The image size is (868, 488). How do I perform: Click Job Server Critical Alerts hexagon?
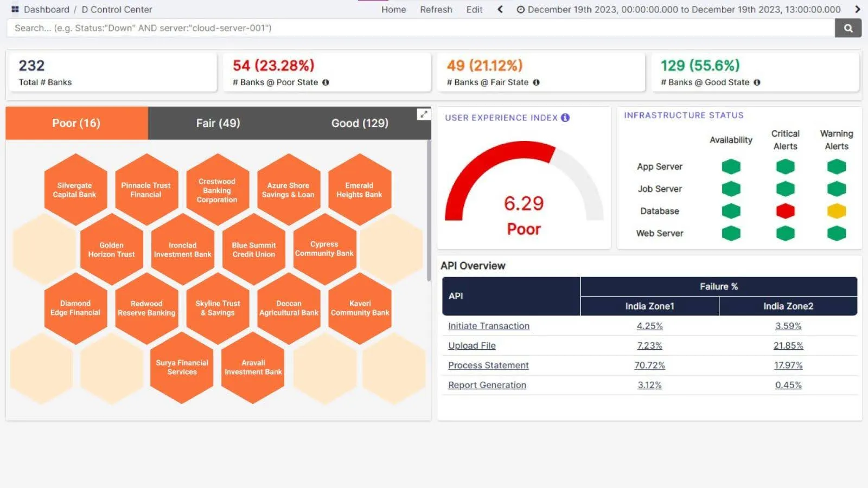[785, 189]
